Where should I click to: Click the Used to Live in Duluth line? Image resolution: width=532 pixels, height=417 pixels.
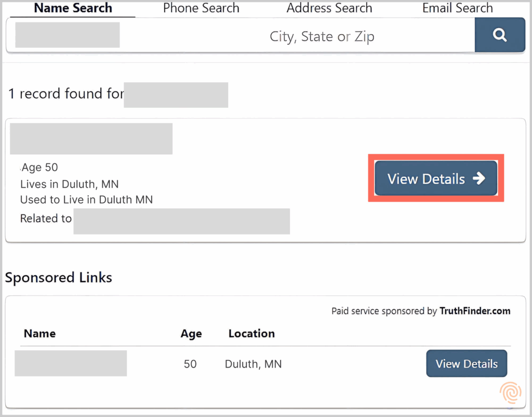86,200
